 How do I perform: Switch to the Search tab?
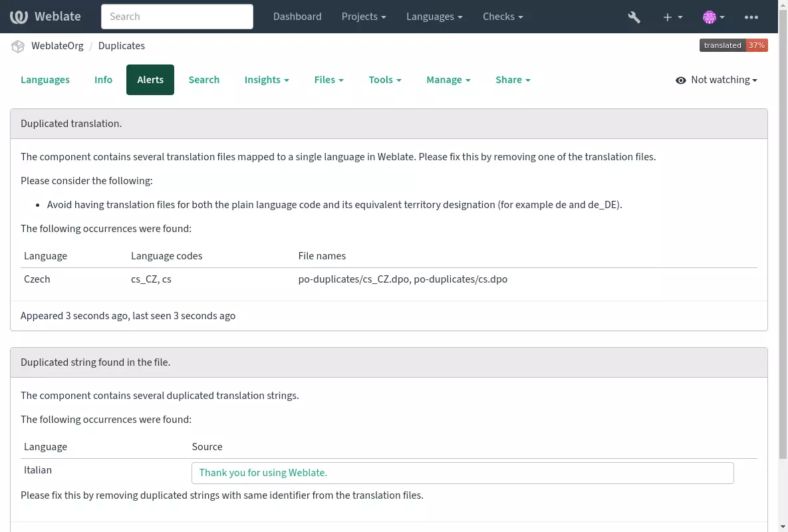(x=204, y=80)
